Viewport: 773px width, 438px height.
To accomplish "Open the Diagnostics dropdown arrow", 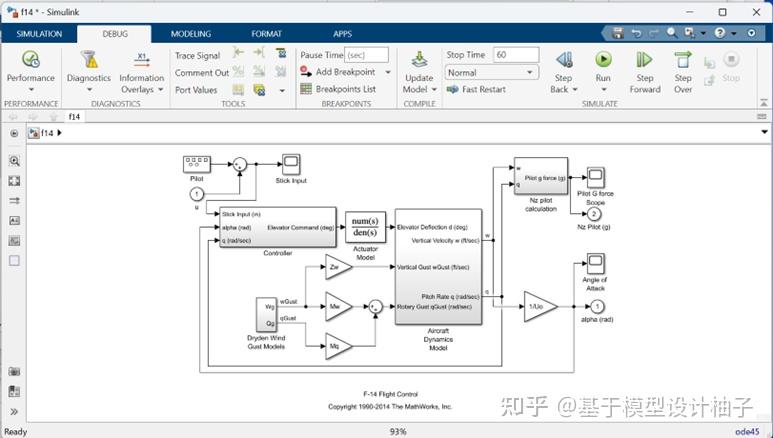I will pos(89,89).
